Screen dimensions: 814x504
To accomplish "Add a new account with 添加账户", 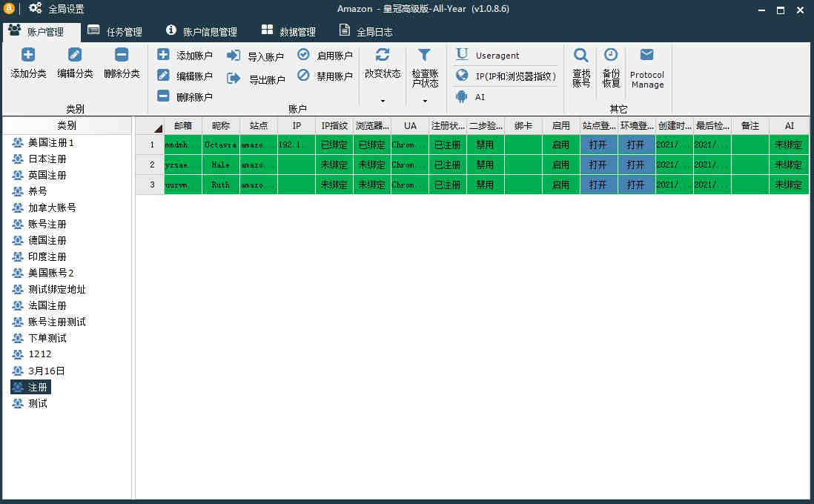I will (185, 55).
